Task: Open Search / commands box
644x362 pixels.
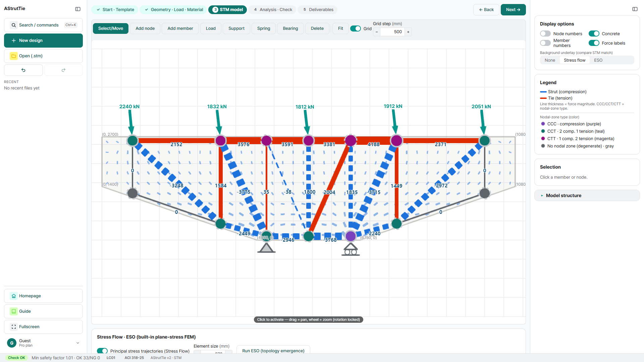Action: tap(43, 25)
